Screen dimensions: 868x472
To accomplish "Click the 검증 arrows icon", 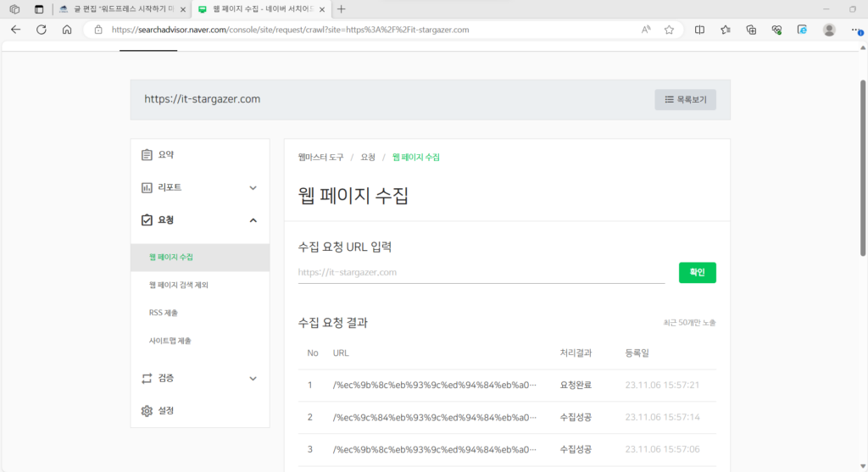I will click(x=147, y=379).
